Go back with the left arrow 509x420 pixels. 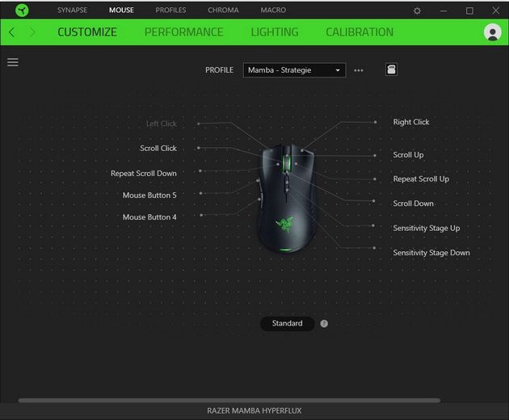[11, 32]
